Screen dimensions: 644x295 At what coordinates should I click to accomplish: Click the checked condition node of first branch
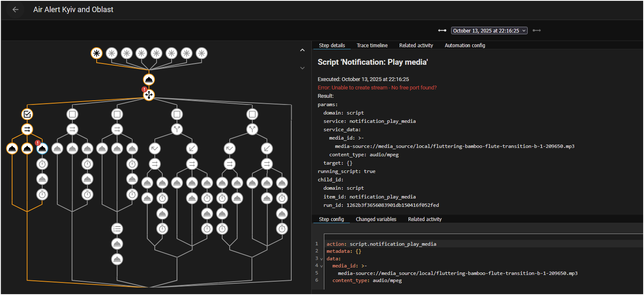click(27, 114)
